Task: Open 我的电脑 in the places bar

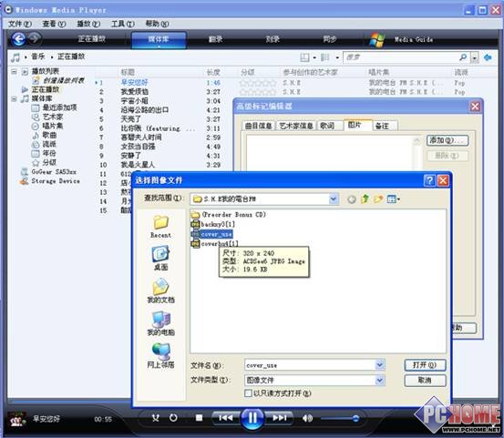Action: 160,323
